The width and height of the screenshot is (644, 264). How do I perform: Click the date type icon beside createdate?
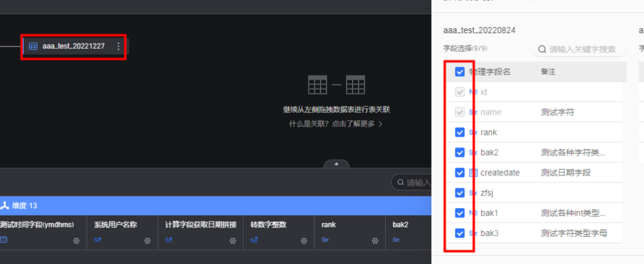tap(473, 172)
